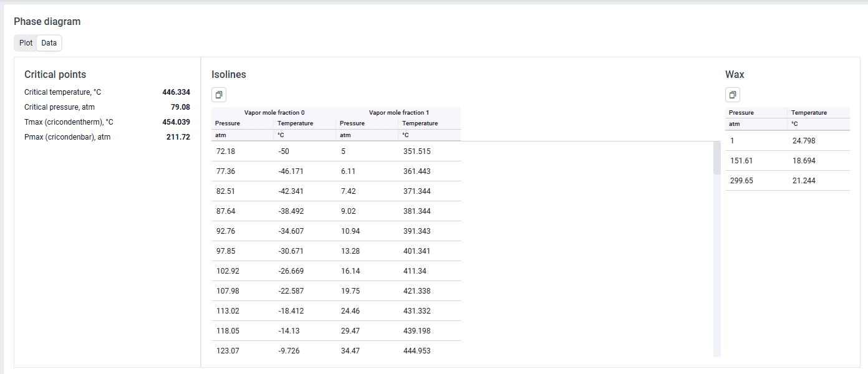
Task: Click isoline pressure cell 13.28
Action: 367,251
